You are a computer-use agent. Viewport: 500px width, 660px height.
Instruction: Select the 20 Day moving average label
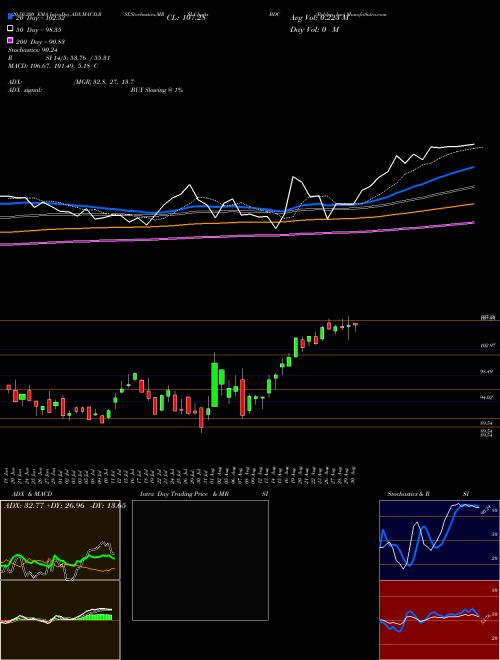40,18
